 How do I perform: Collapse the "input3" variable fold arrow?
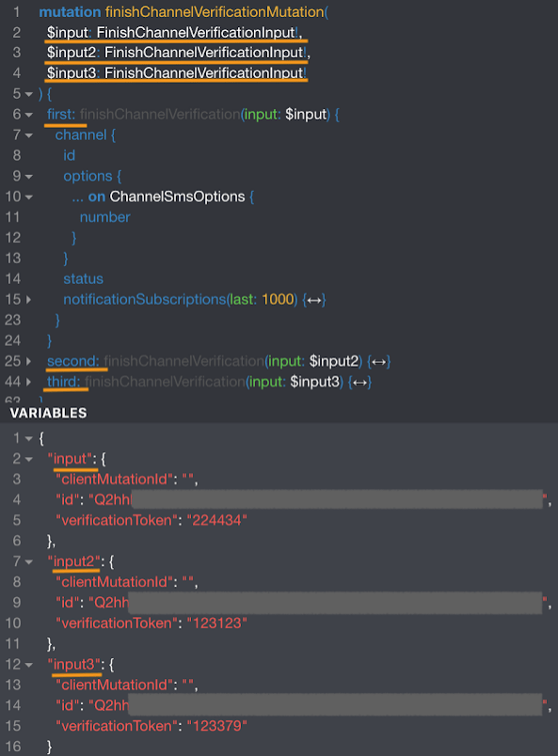(28, 666)
